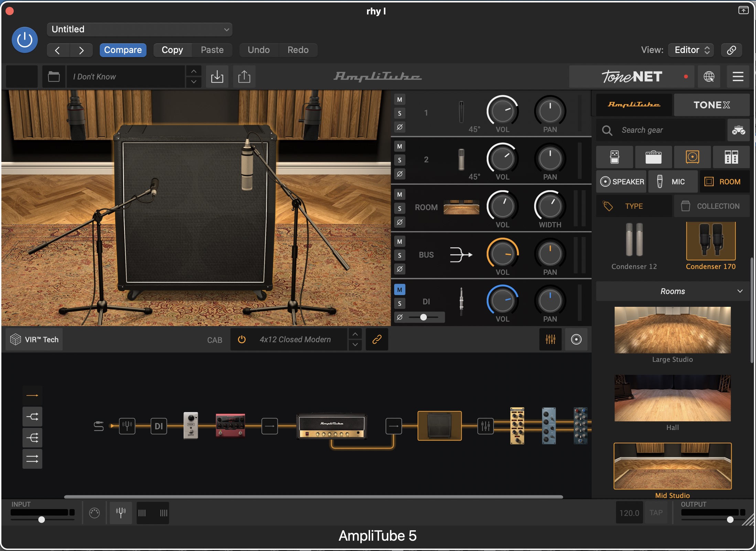Open ToneNET panel
This screenshot has width=756, height=551.
pyautogui.click(x=631, y=76)
